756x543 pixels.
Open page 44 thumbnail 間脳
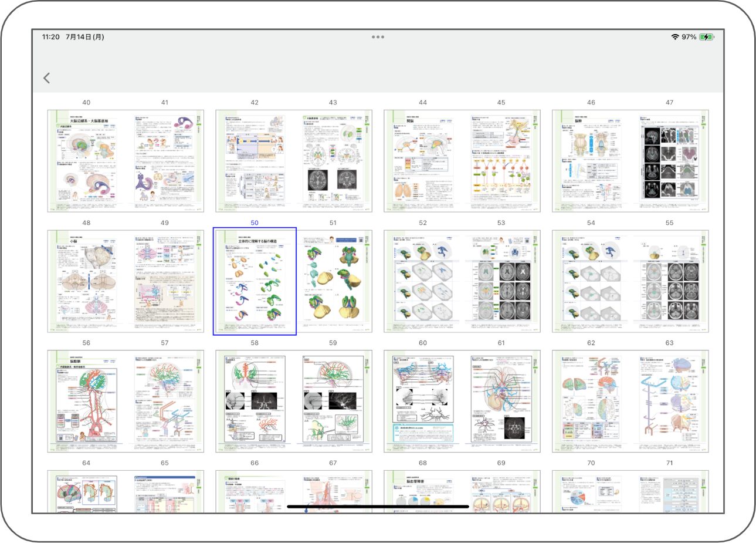point(423,161)
